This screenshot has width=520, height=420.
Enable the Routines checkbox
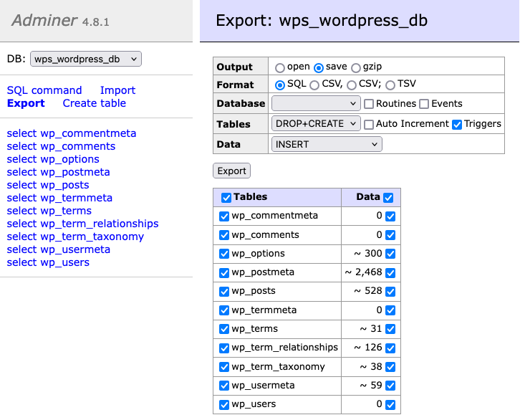(370, 104)
